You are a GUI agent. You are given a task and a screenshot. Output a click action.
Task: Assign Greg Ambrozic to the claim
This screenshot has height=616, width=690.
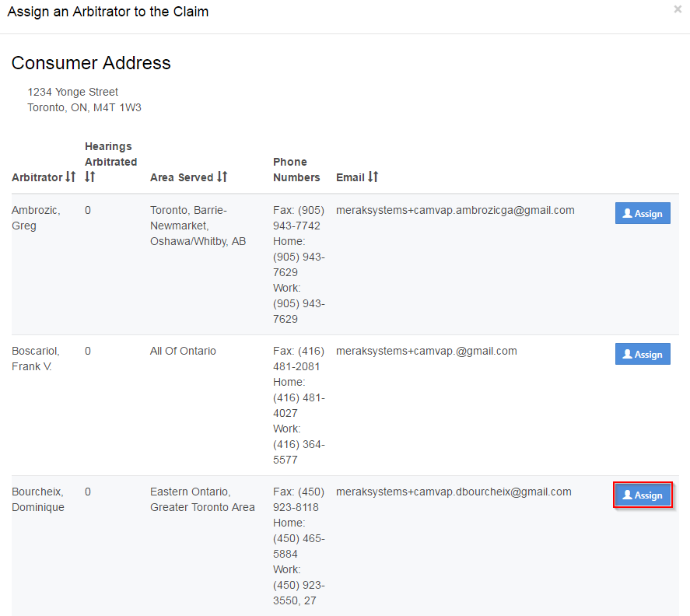tap(642, 214)
